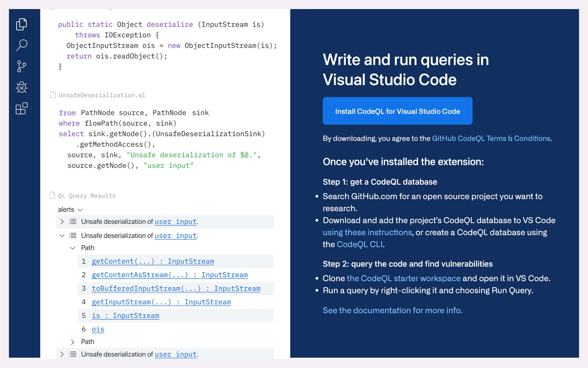Select path step getInputStream(...) : InputStream
The width and height of the screenshot is (588, 368).
pos(161,302)
